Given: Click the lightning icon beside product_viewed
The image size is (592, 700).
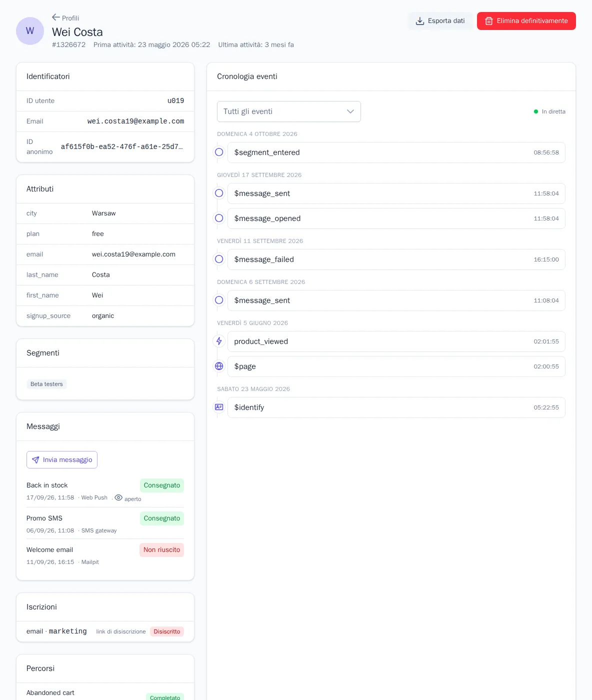Looking at the screenshot, I should [x=219, y=341].
